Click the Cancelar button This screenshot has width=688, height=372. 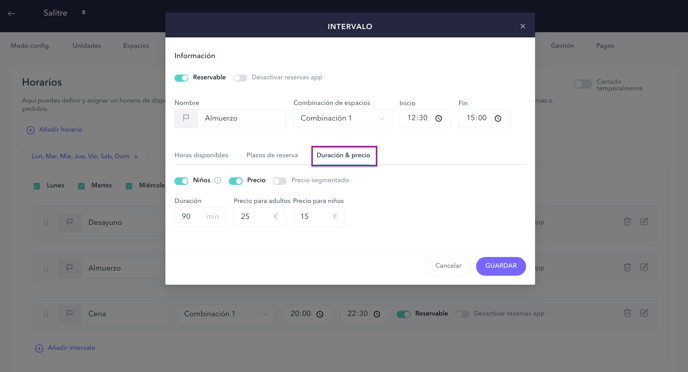448,266
